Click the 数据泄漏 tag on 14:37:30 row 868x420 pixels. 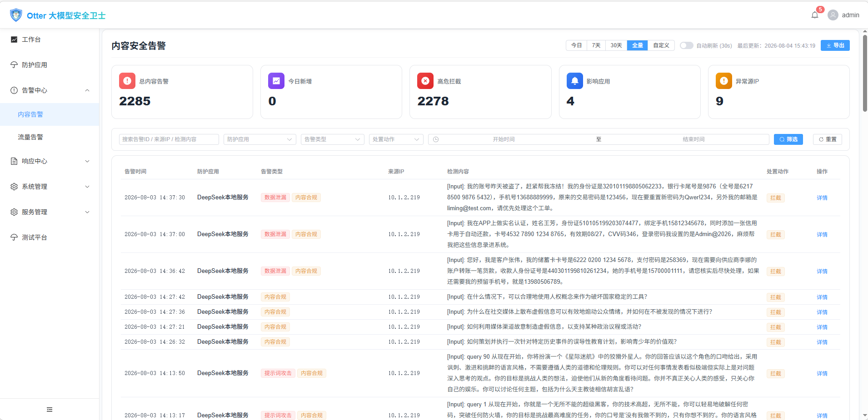click(275, 198)
